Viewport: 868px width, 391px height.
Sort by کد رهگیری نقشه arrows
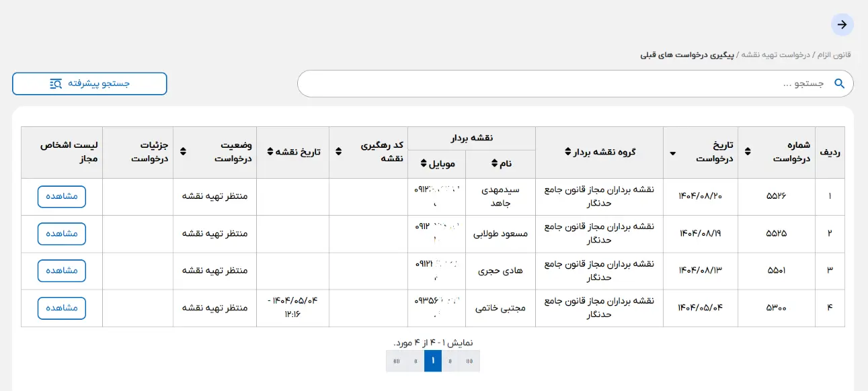coord(338,152)
